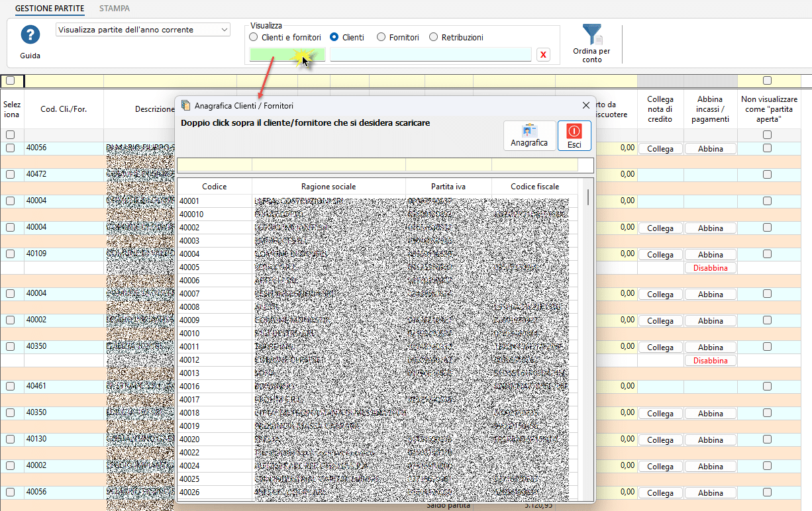The height and width of the screenshot is (511, 812).
Task: Click the first red Disabbina button
Action: click(x=710, y=268)
